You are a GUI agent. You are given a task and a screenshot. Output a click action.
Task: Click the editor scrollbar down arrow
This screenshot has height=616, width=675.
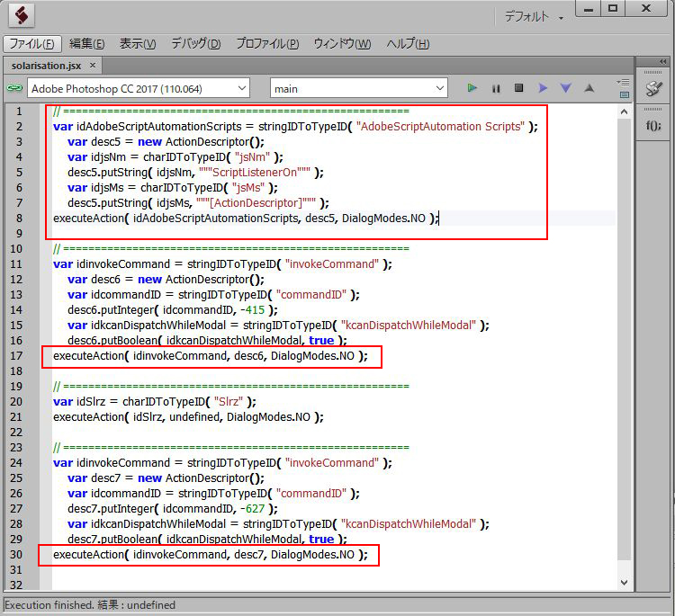(x=625, y=583)
